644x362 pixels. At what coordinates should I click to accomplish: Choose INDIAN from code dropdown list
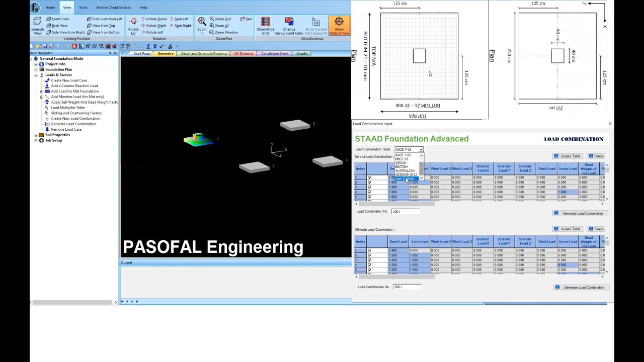tap(401, 163)
